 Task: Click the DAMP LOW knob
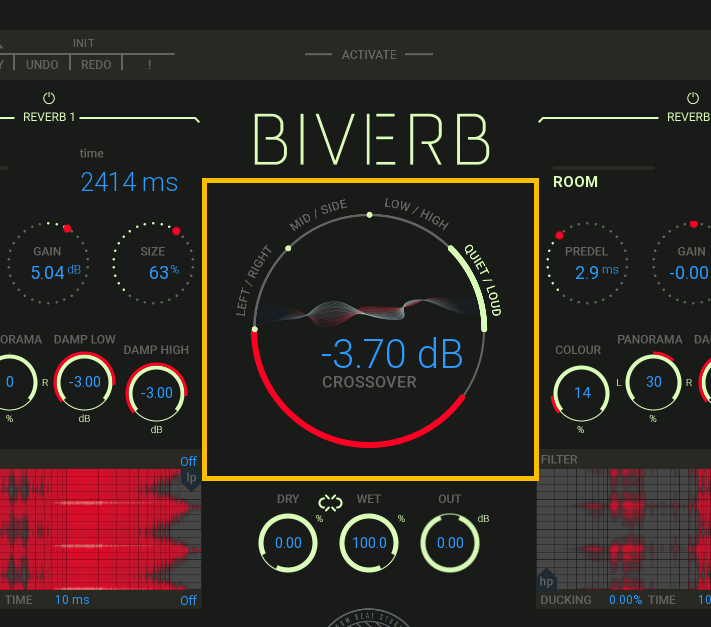[84, 382]
